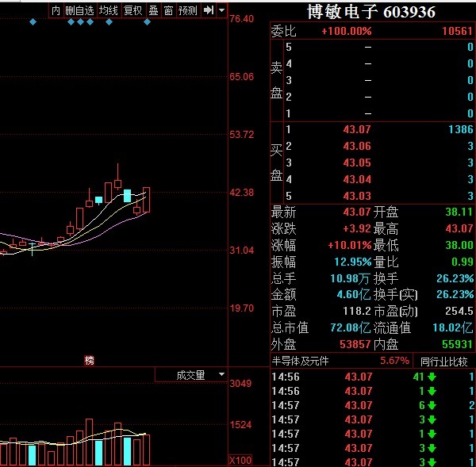This screenshot has height=467, width=476.
Task: Click the 总手 value 10.98万
Action: tap(350, 278)
